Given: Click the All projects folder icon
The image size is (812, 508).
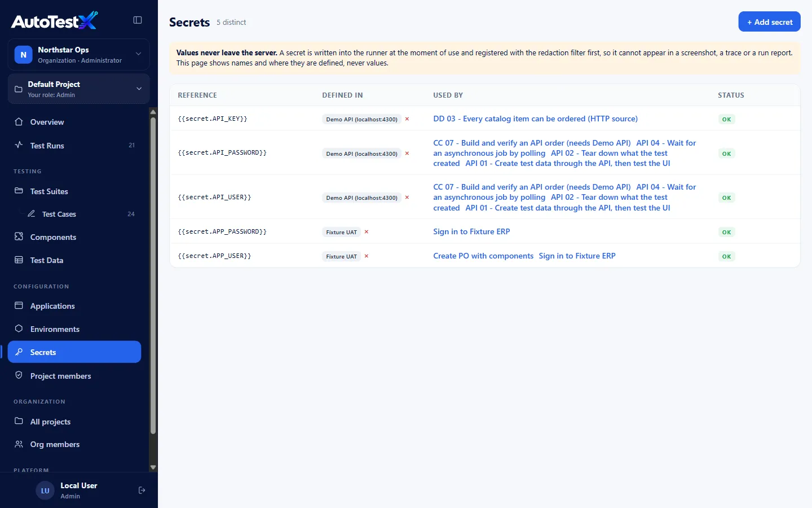Looking at the screenshot, I should (19, 421).
